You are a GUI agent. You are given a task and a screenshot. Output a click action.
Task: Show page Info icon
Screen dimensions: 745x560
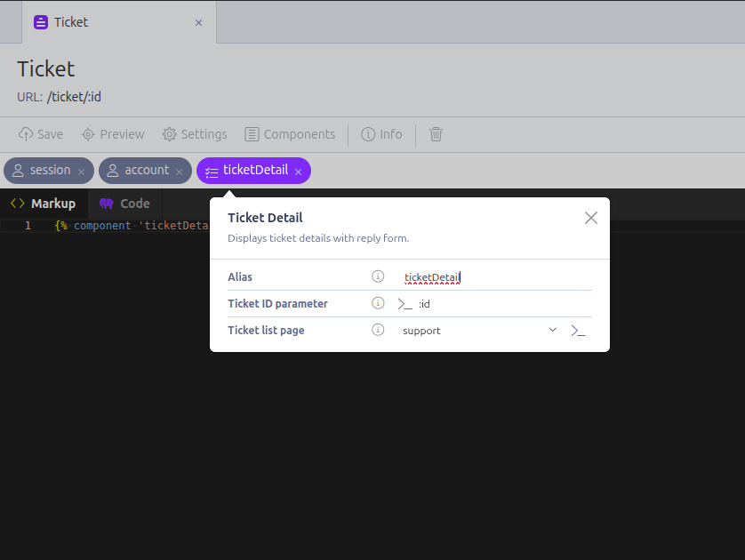click(368, 134)
